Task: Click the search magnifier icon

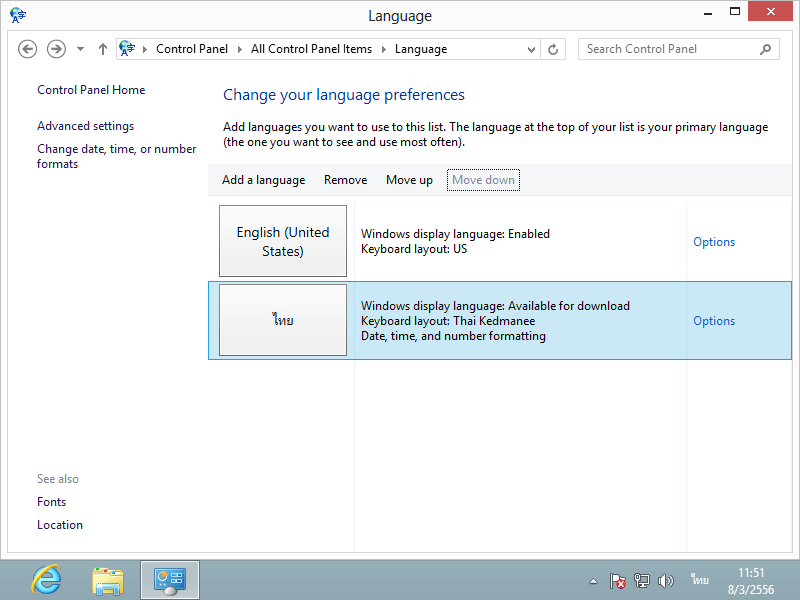Action: pos(765,49)
